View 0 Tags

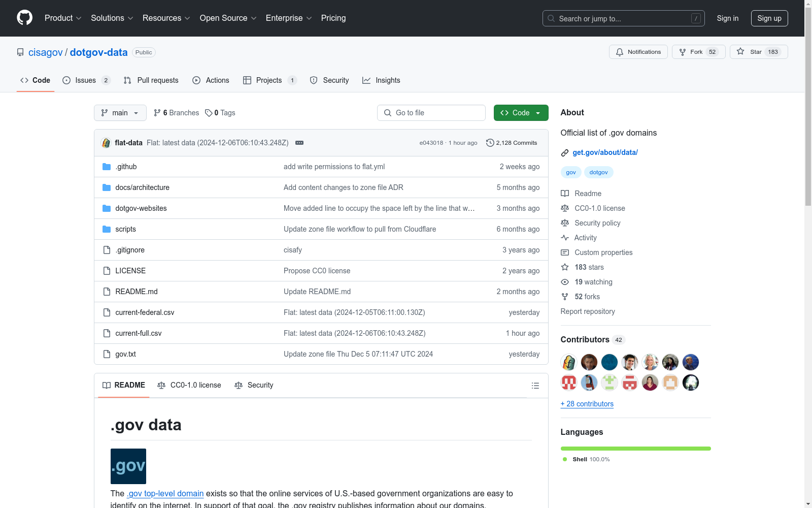(220, 113)
